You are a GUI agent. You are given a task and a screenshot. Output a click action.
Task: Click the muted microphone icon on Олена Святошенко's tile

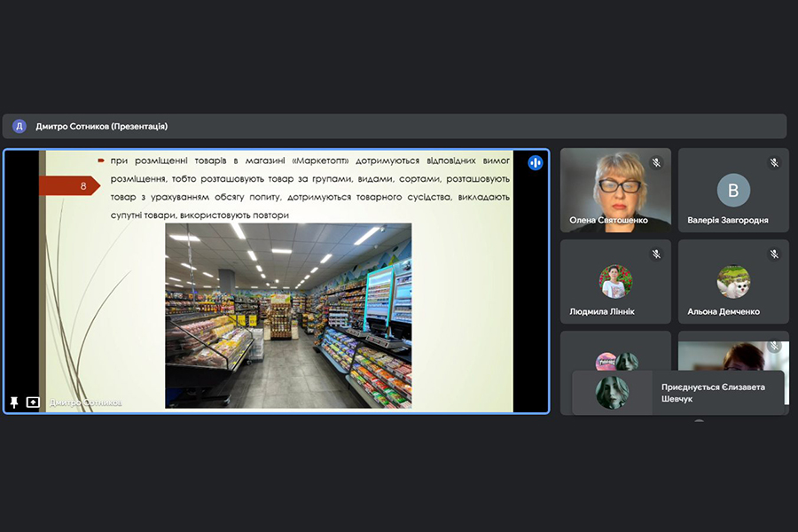coord(656,162)
